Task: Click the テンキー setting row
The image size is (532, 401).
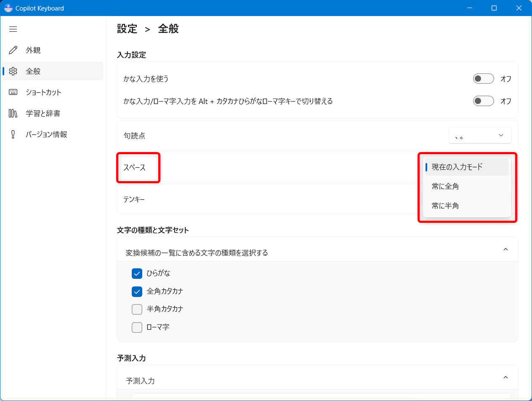Action: pos(317,199)
